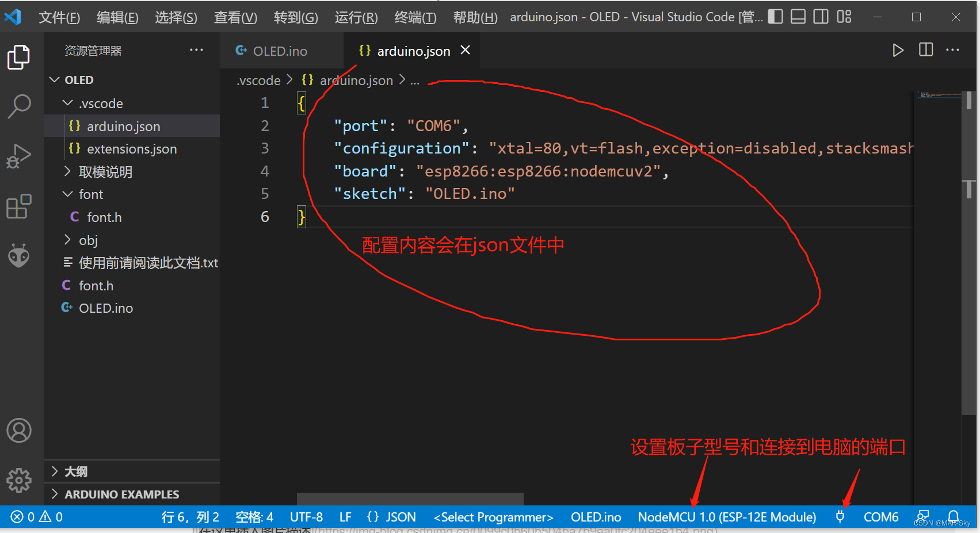Click Select Programmer in status bar
This screenshot has height=533, width=980.
(493, 517)
